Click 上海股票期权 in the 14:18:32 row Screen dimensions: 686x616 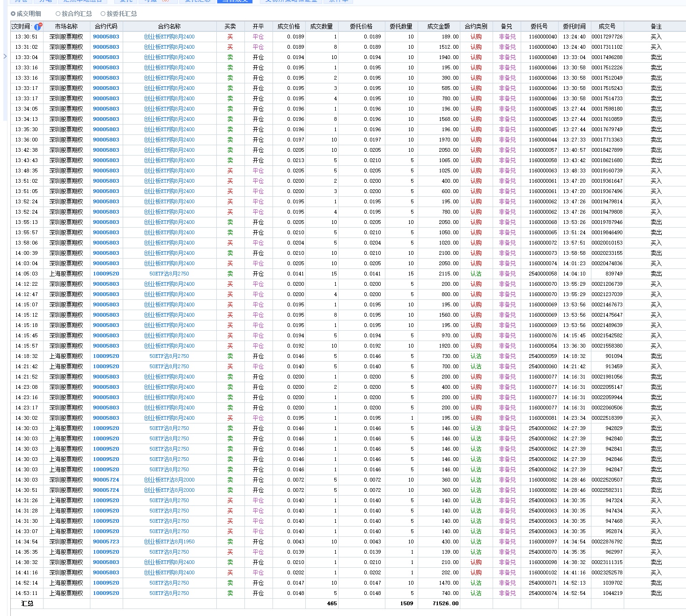(x=66, y=356)
